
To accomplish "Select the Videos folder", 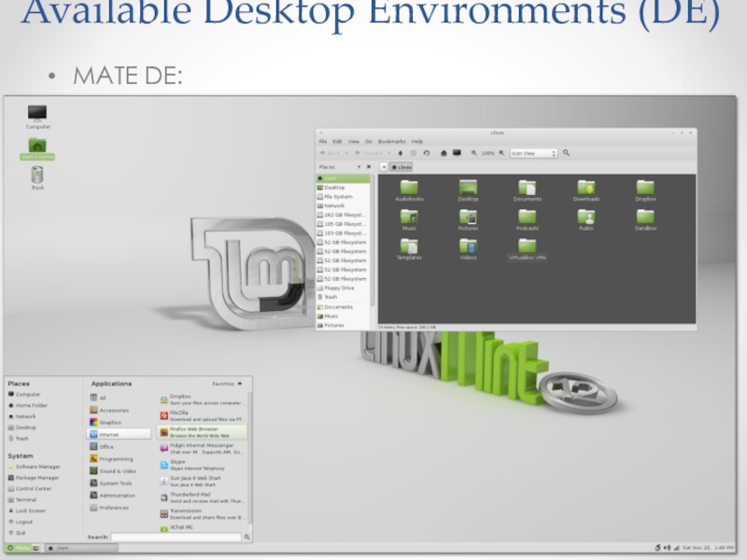I will tap(469, 249).
